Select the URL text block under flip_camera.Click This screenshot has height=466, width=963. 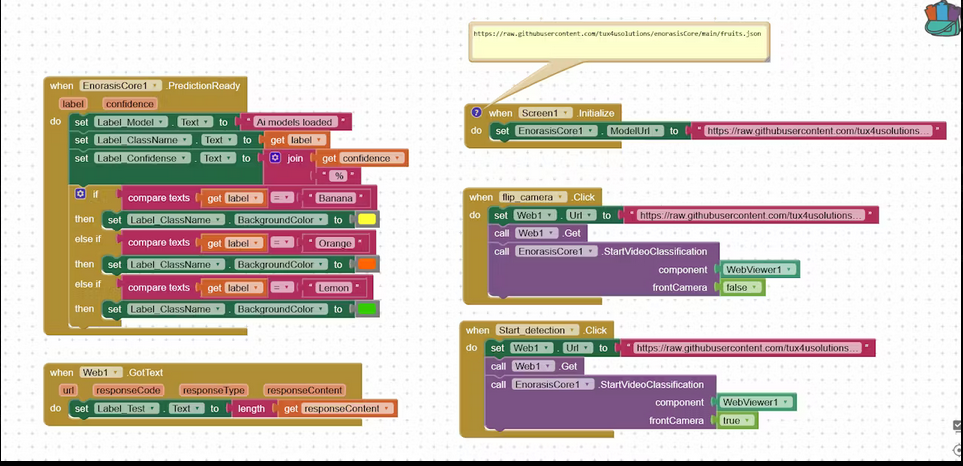click(x=750, y=216)
